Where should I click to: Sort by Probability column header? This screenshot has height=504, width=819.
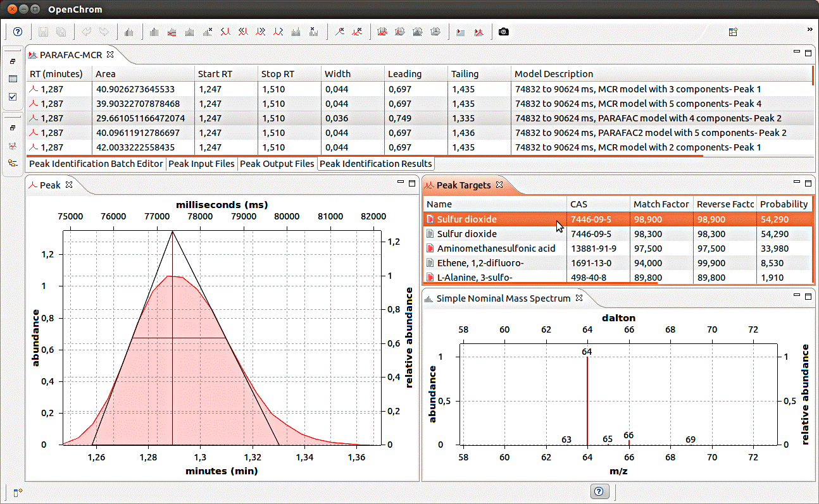pyautogui.click(x=784, y=204)
